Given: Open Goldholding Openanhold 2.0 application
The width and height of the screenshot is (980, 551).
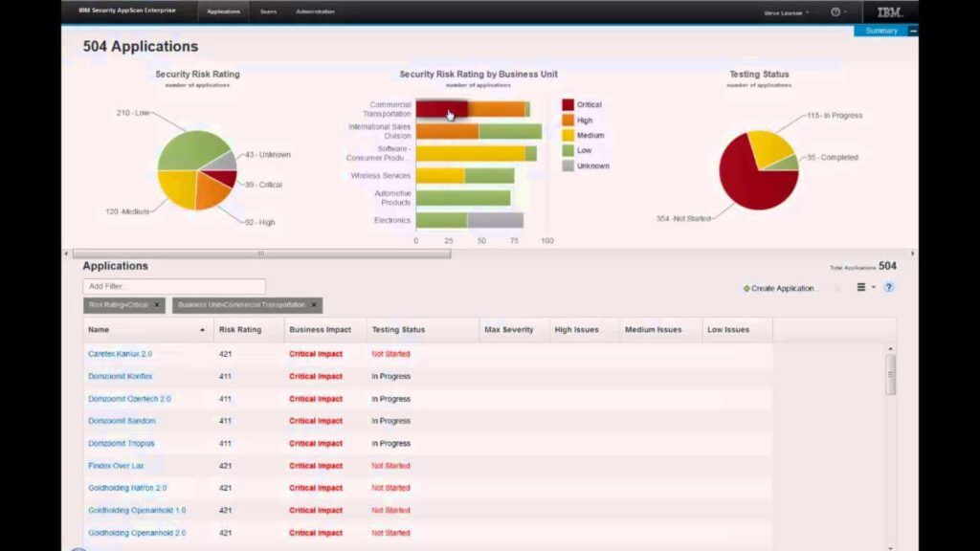Looking at the screenshot, I should (x=137, y=533).
